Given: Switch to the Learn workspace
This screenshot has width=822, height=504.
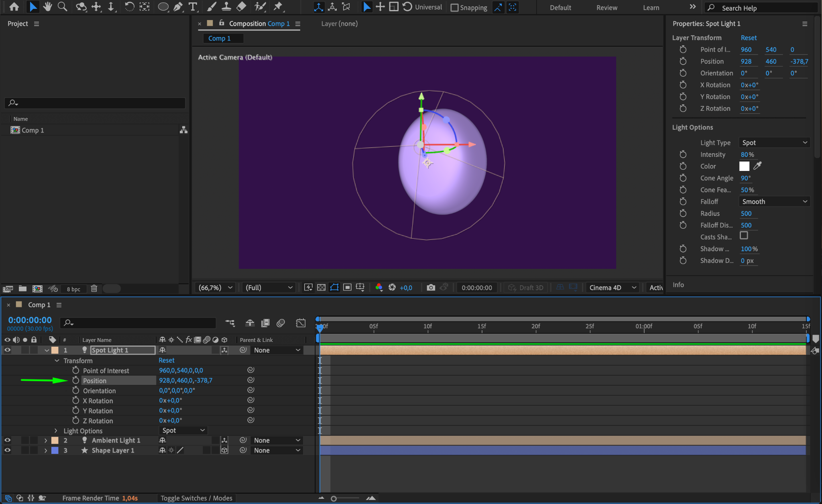Looking at the screenshot, I should click(651, 8).
